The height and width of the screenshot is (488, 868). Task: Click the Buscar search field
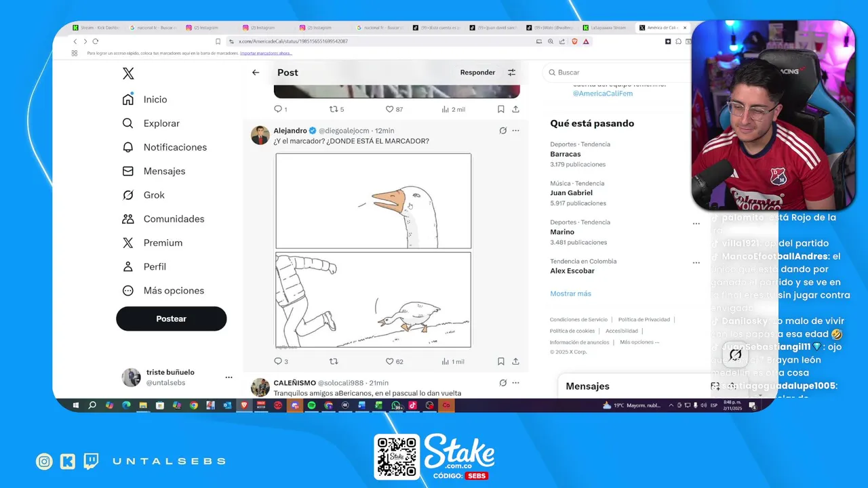point(617,73)
